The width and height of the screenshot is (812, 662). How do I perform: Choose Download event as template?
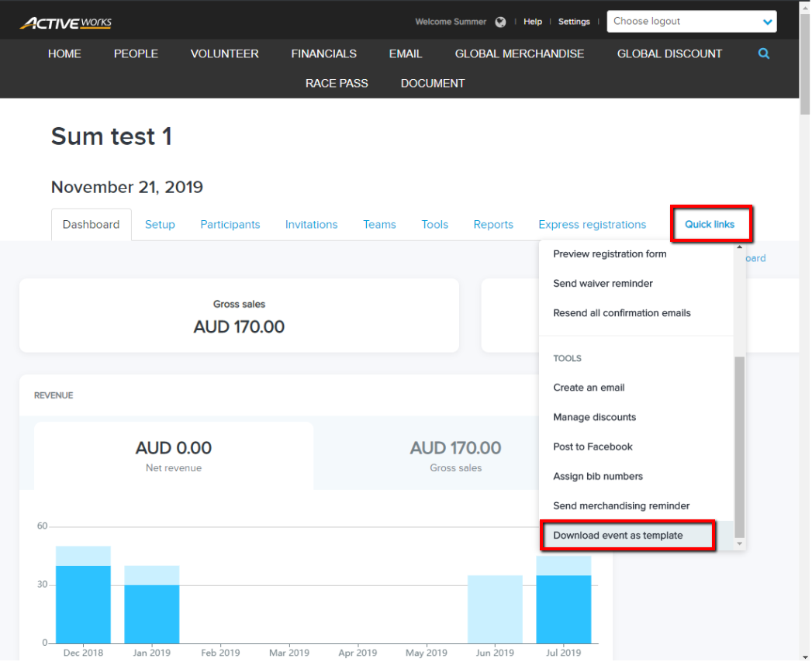point(618,536)
